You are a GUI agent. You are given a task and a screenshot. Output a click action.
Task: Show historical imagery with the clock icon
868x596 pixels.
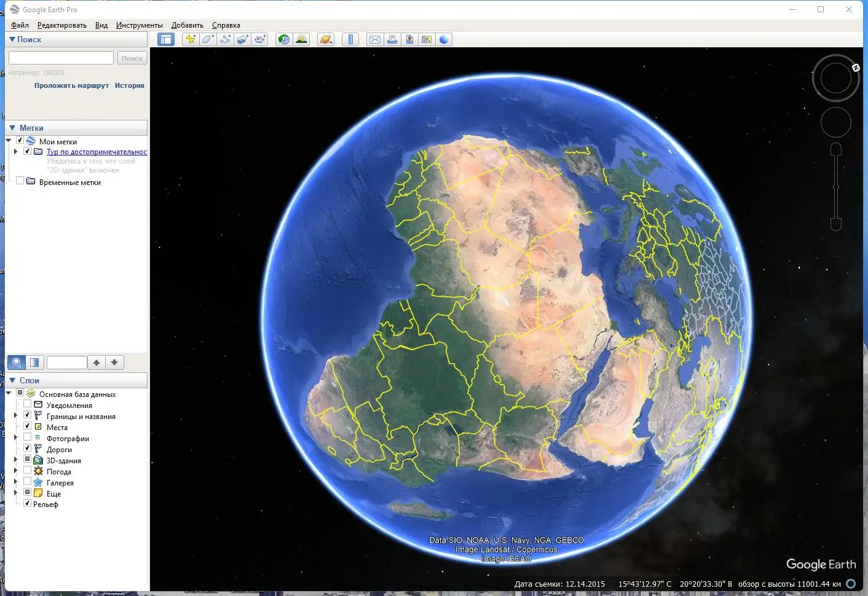(x=283, y=39)
